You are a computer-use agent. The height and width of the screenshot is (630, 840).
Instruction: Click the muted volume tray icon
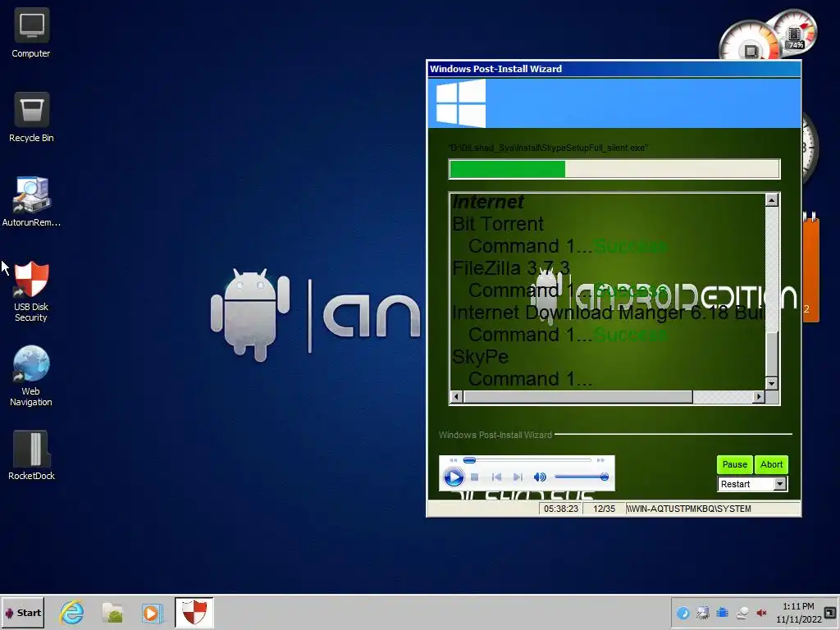point(761,613)
